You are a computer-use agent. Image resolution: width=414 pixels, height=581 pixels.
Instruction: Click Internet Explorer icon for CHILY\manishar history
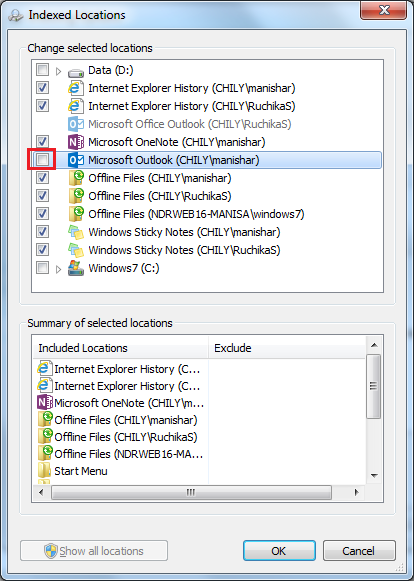pyautogui.click(x=76, y=88)
